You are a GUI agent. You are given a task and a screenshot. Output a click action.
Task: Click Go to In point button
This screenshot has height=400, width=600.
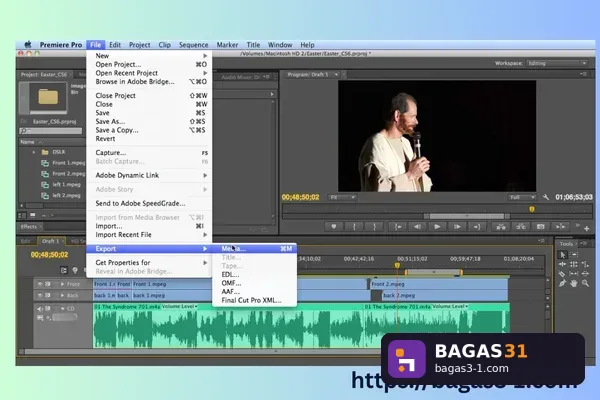398,227
